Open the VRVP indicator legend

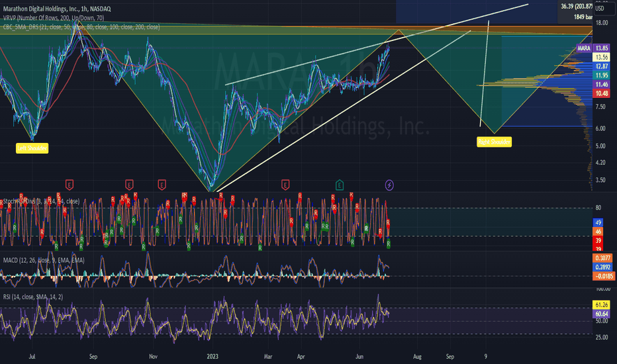[x=54, y=18]
